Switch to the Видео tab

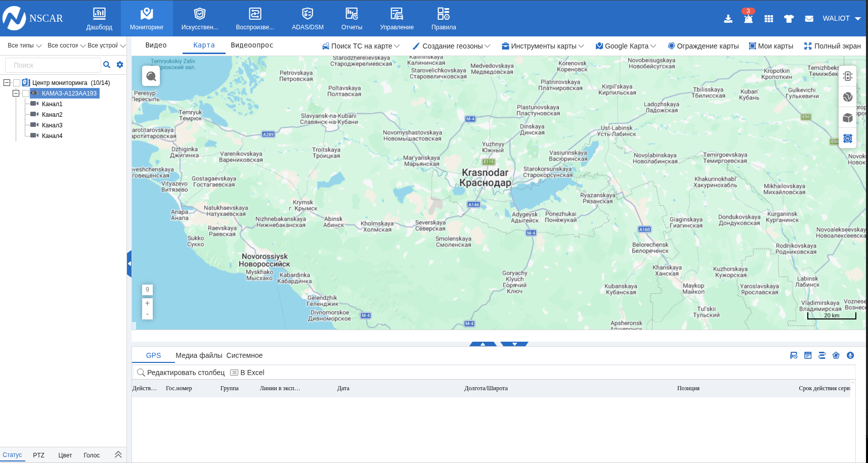[156, 45]
